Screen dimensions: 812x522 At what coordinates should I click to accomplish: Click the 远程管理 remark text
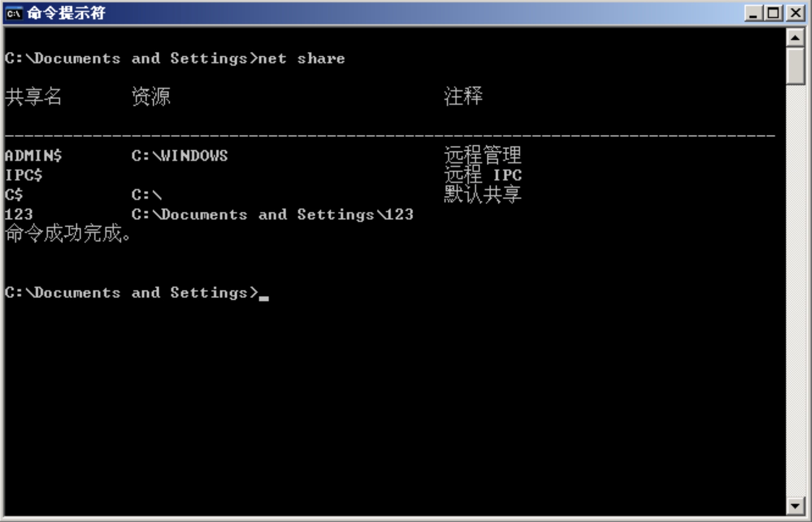(483, 155)
